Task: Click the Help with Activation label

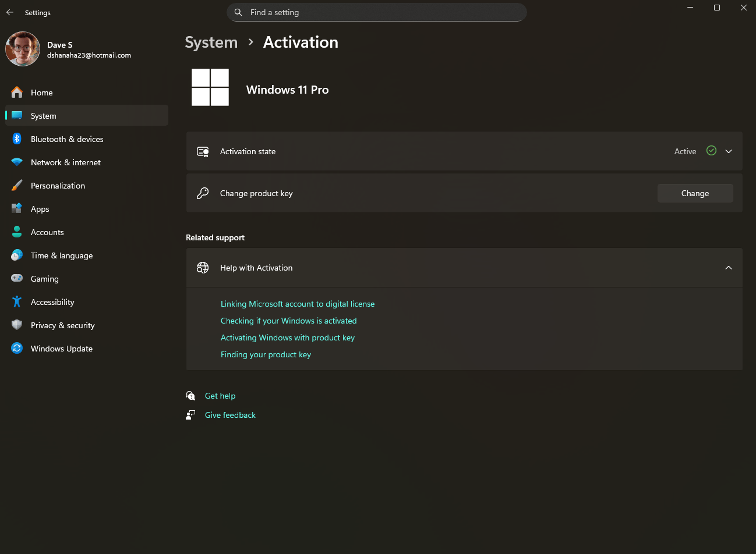Action: pos(256,268)
